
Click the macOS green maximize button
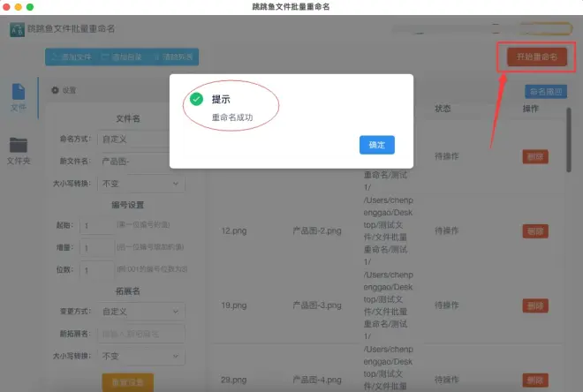point(30,7)
